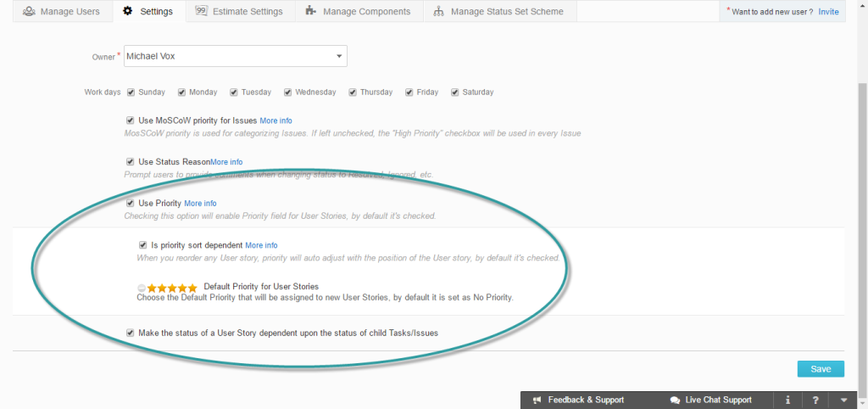Image resolution: width=868 pixels, height=409 pixels.
Task: Open the Owner dropdown showing Michael Vox
Action: point(236,56)
